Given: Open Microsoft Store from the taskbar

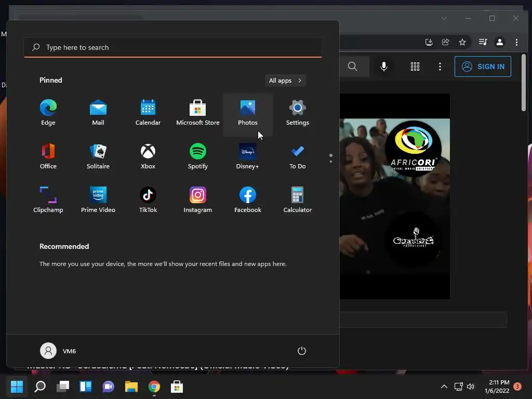Looking at the screenshot, I should [177, 387].
